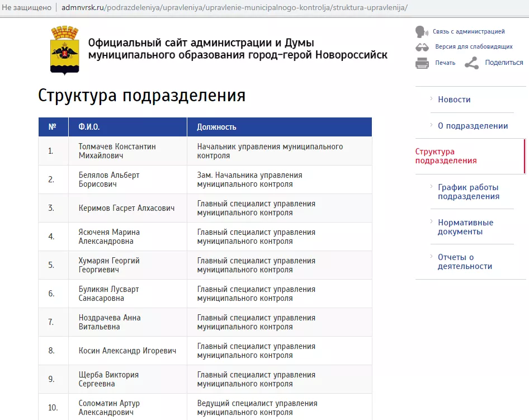Open Нормативные документы sidebar item
Image resolution: width=529 pixels, height=420 pixels.
pos(465,227)
